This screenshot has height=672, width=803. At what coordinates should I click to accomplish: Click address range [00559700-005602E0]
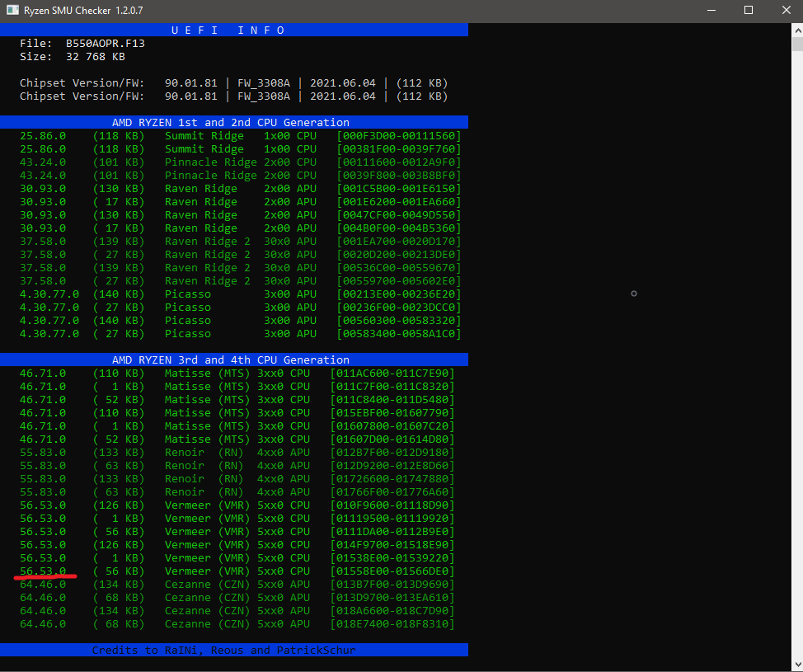399,281
